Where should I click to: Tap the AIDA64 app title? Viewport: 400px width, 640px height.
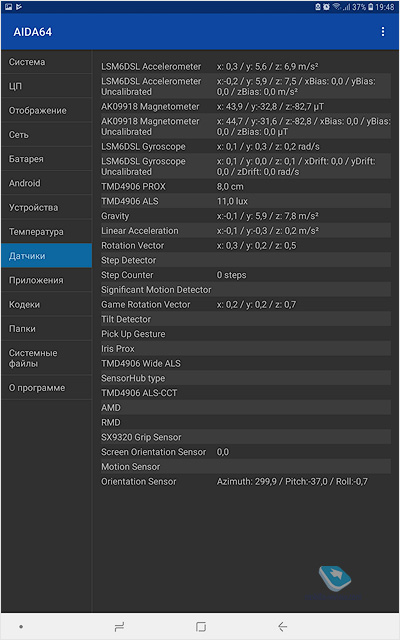[x=33, y=32]
